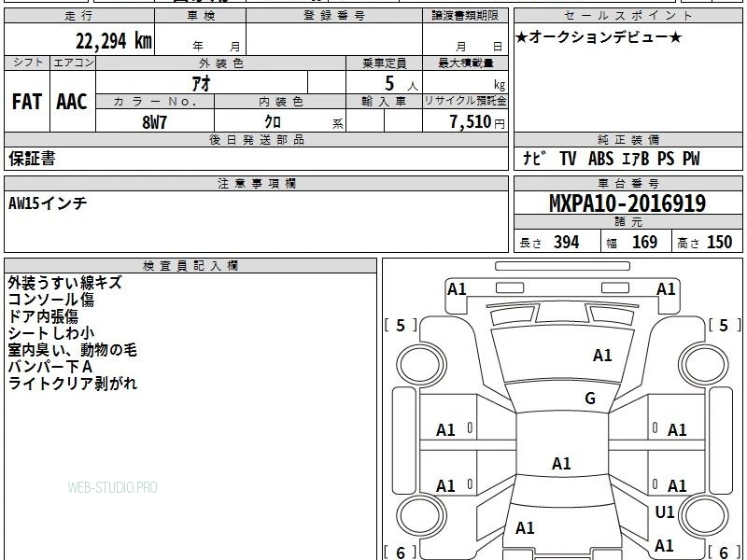This screenshot has height=560, width=747.
Task: Select the U1 damage mark on diagram
Action: 665,511
